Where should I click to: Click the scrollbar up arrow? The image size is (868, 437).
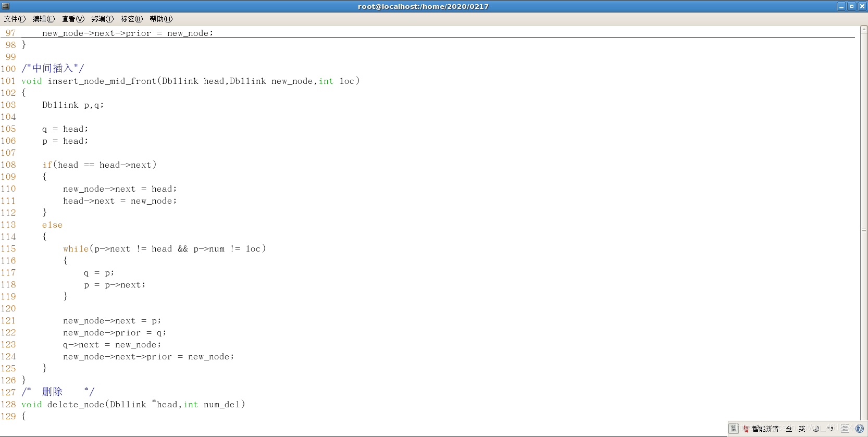click(x=864, y=30)
